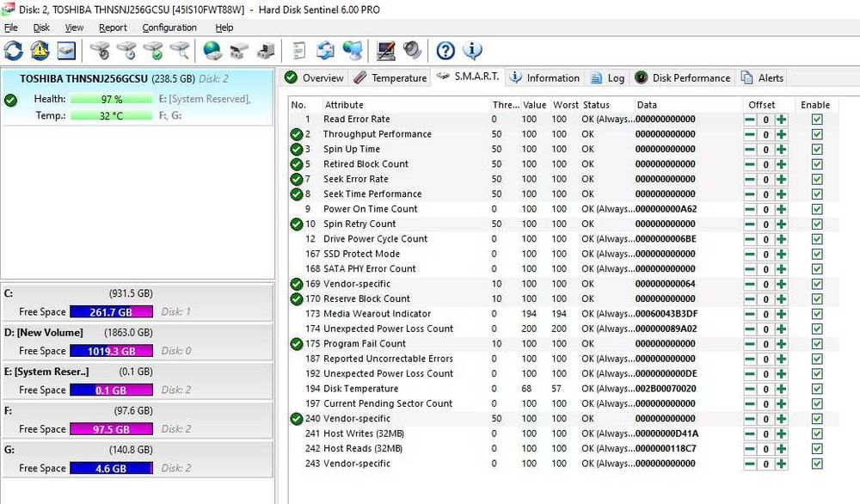Click the 97 % Health bar

[111, 99]
